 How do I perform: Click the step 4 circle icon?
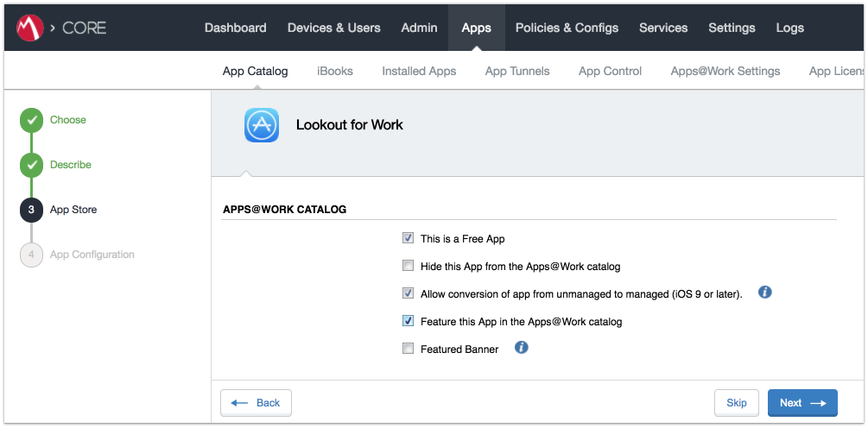click(32, 255)
